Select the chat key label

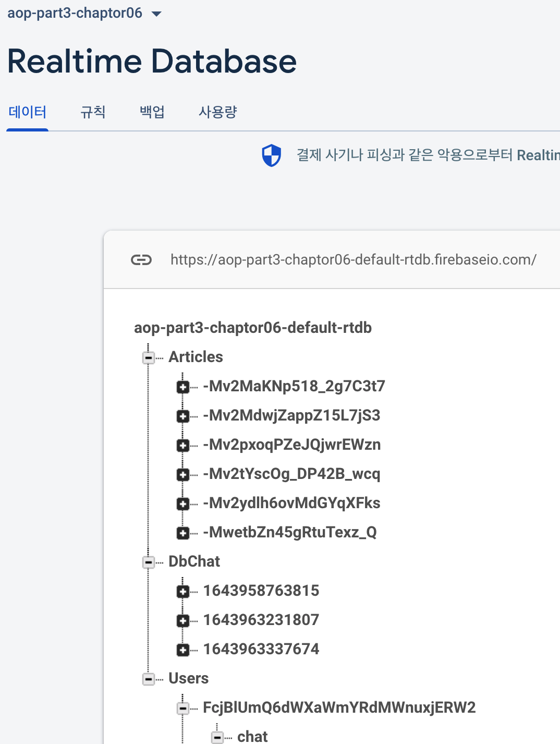(252, 736)
